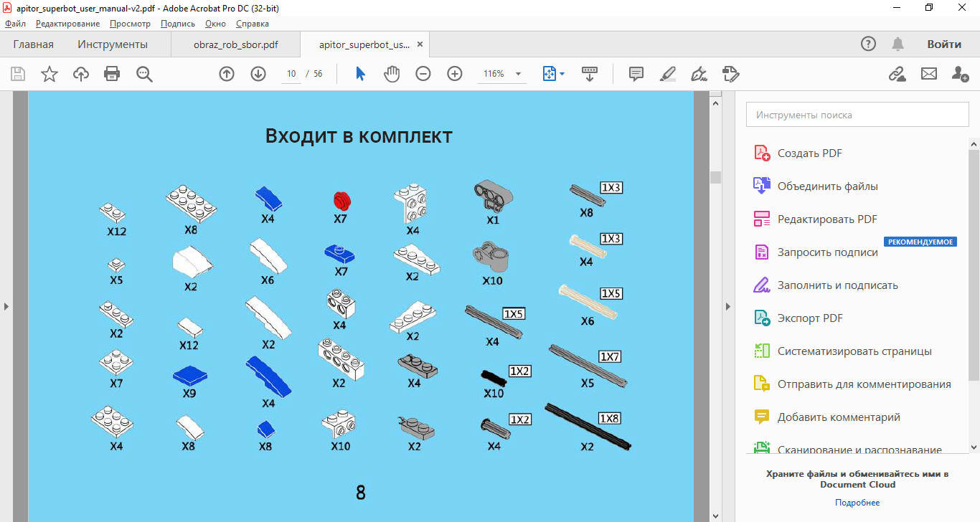Screen dimensions: 980x522
Task: Click the Инструменты поиска search field
Action: (857, 115)
